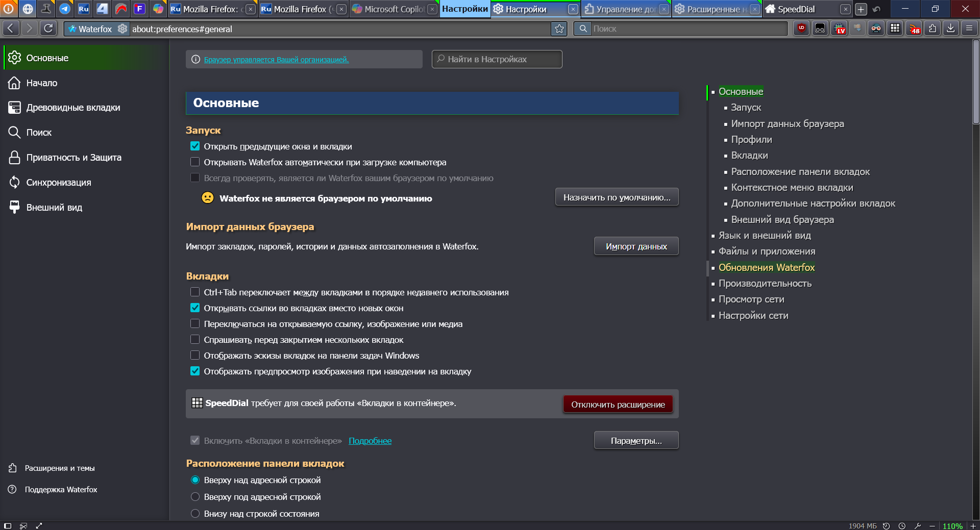Open the downloads arrow icon
980x530 pixels.
(951, 29)
